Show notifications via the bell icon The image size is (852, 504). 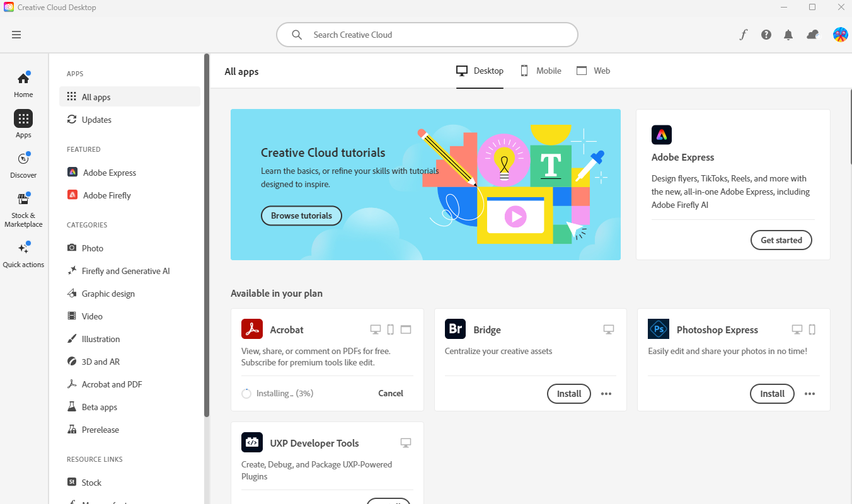pyautogui.click(x=788, y=35)
